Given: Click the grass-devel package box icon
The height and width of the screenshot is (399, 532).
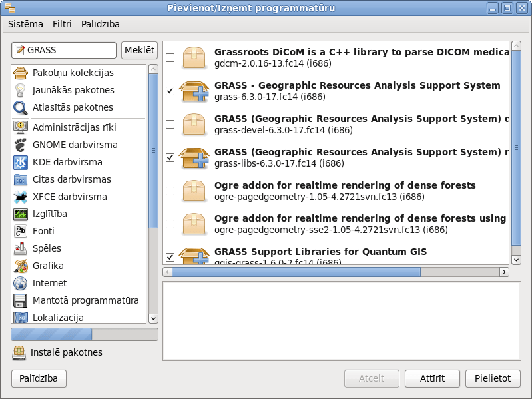Looking at the screenshot, I should tap(194, 125).
